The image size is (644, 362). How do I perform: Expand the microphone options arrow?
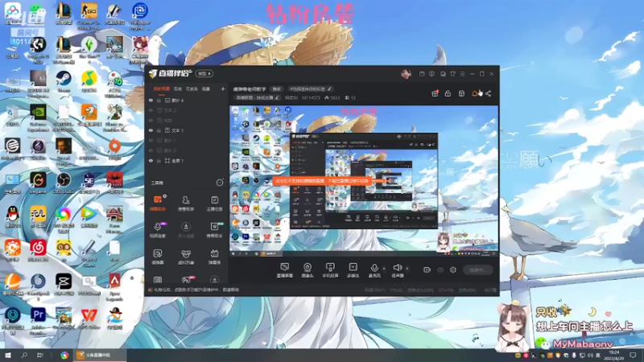(x=384, y=269)
